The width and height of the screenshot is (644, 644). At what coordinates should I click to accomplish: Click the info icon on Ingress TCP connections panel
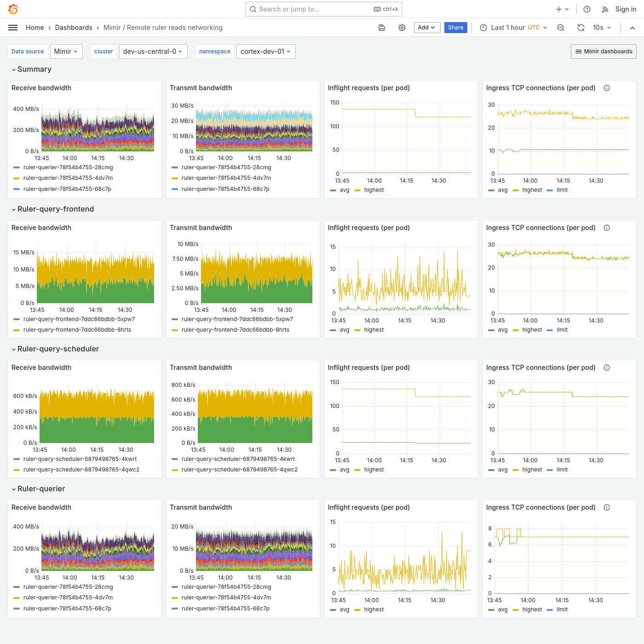[x=607, y=87]
